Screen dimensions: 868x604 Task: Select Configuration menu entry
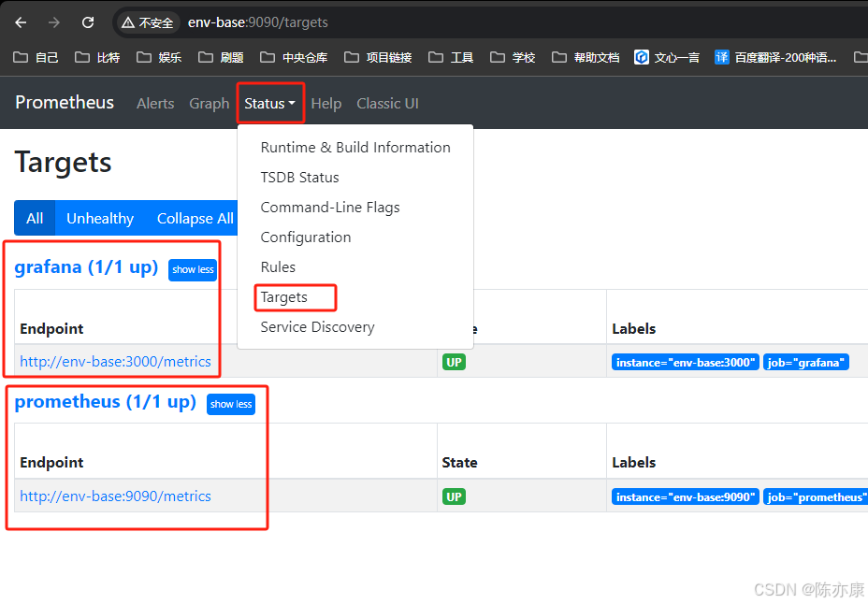tap(355, 237)
